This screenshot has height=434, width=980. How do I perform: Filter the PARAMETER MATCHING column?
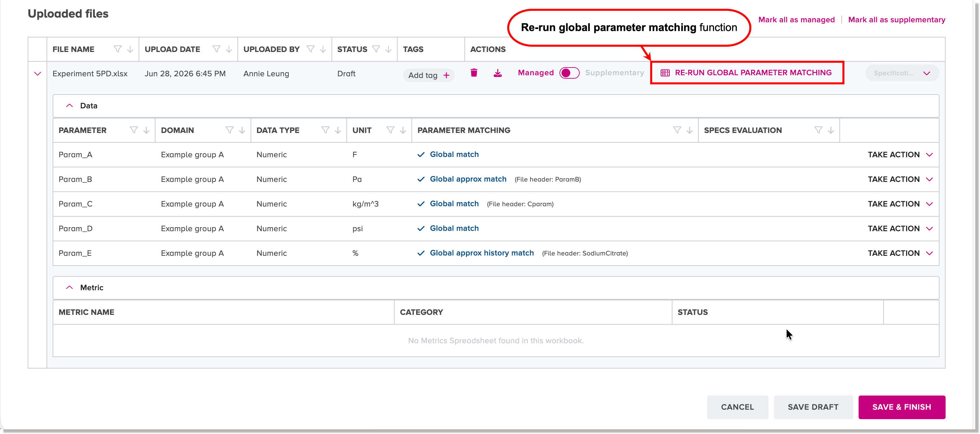[x=677, y=130]
